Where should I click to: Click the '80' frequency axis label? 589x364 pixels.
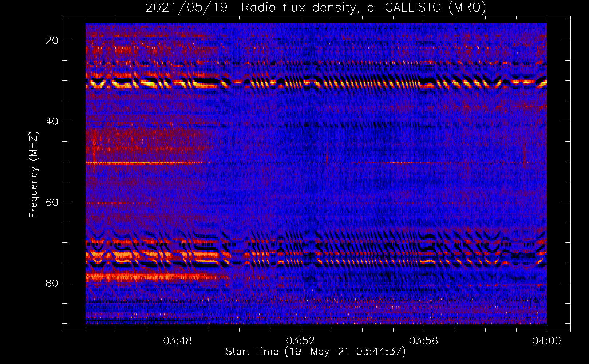tap(52, 283)
